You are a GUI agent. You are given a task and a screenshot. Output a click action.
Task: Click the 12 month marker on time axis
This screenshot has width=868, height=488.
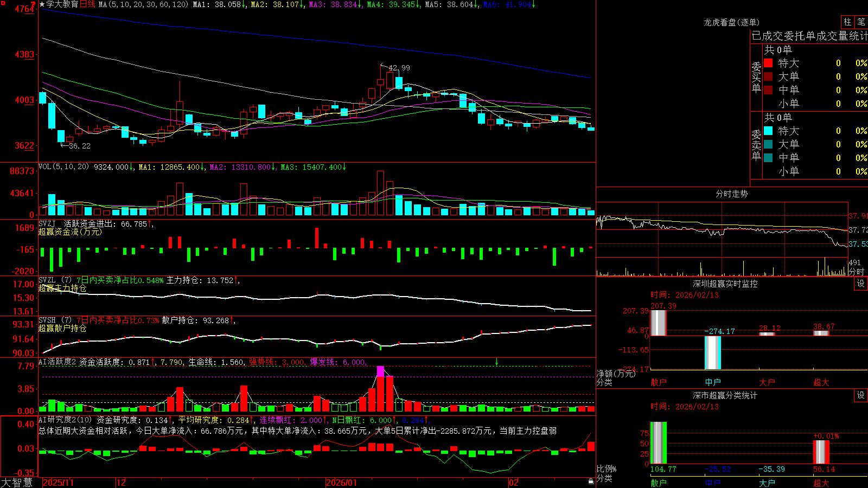pos(121,483)
